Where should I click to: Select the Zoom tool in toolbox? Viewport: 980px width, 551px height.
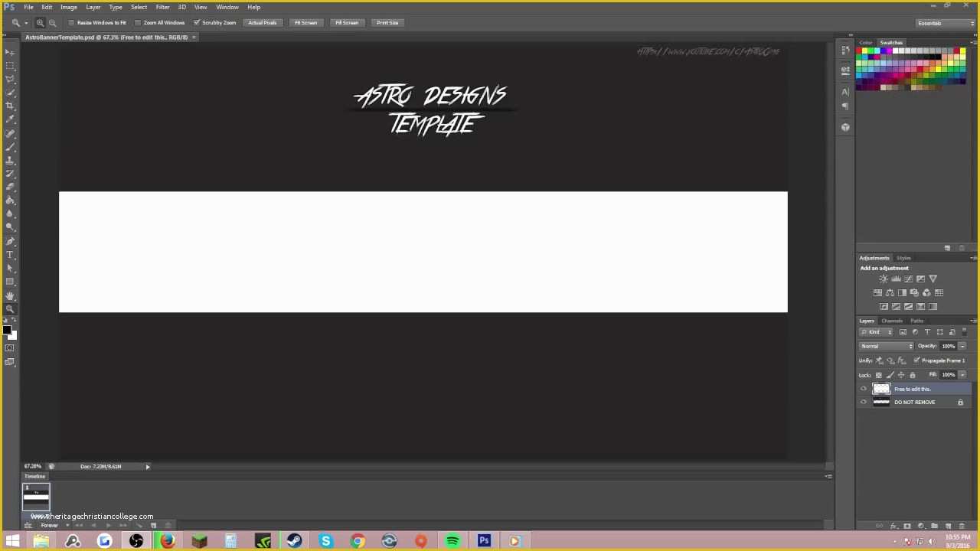point(10,308)
